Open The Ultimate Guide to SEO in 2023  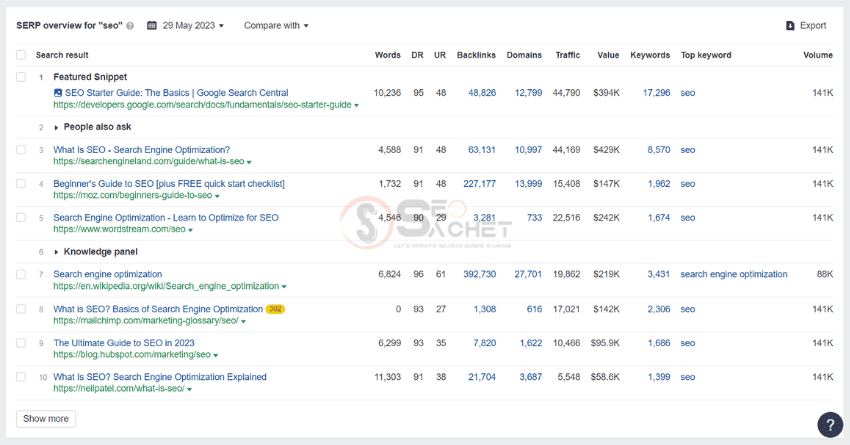pos(124,343)
